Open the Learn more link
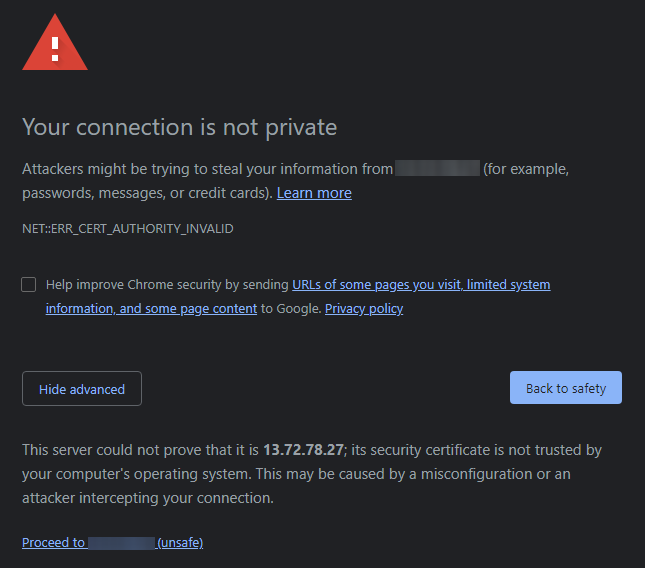Screen dimensions: 645x568 (x=314, y=193)
